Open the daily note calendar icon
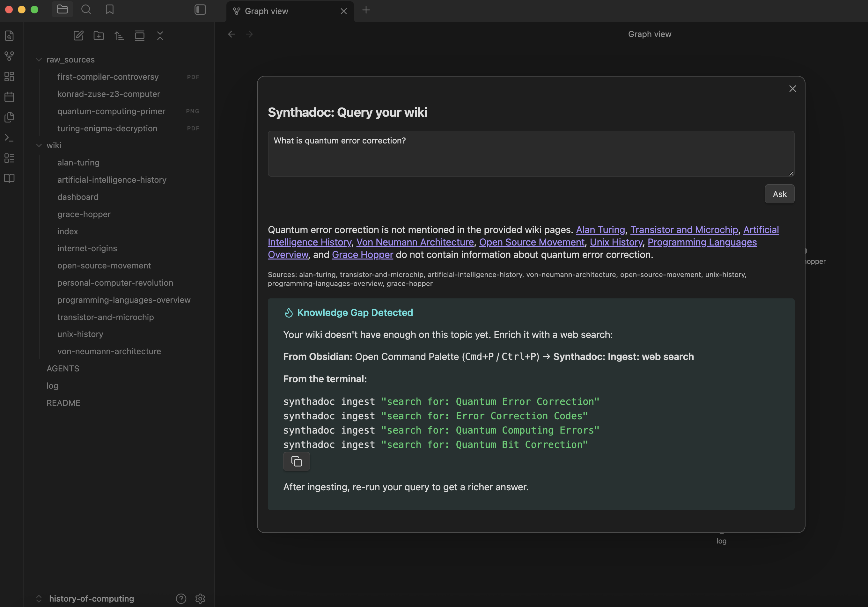This screenshot has width=868, height=607. [x=10, y=97]
